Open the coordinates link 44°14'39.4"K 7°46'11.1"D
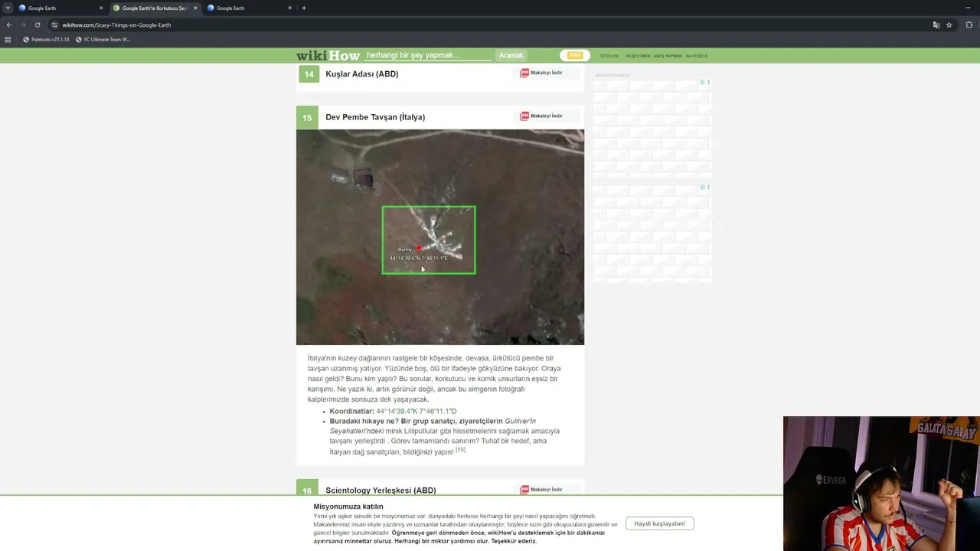The width and height of the screenshot is (980, 551). [416, 411]
